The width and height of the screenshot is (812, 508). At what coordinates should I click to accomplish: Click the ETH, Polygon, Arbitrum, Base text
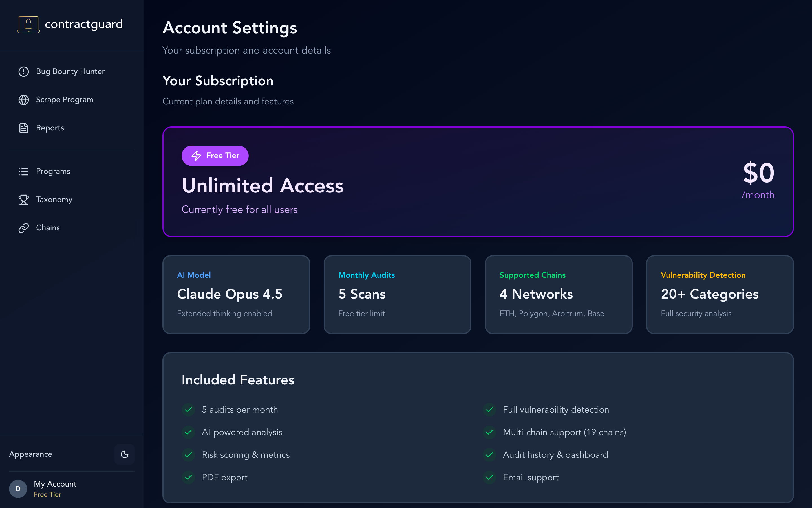click(552, 314)
